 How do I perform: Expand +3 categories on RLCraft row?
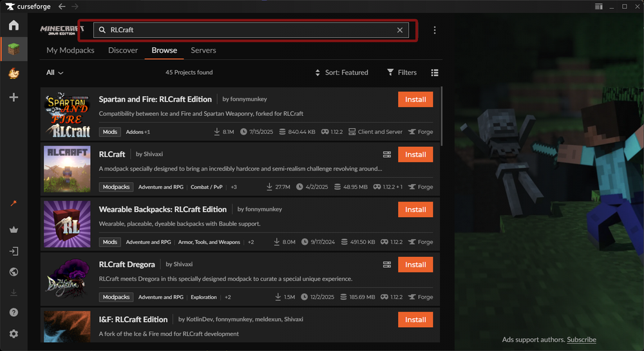coord(234,187)
